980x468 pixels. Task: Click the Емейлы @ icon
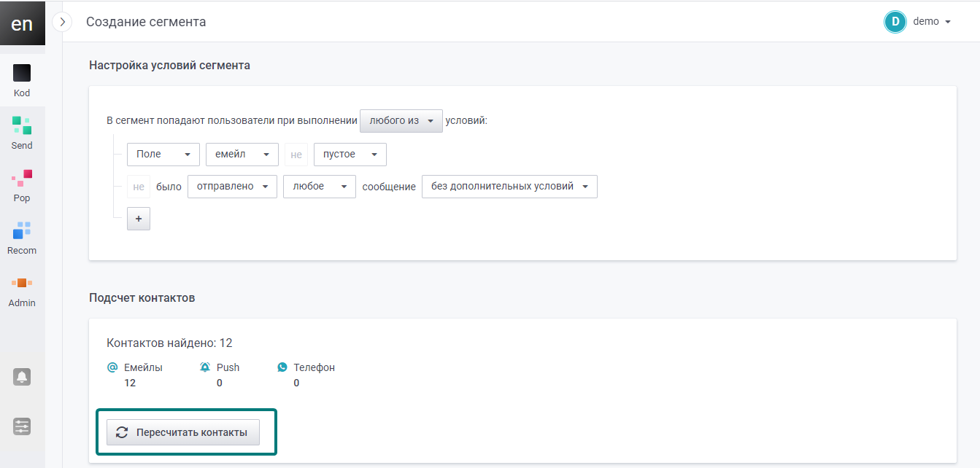112,367
